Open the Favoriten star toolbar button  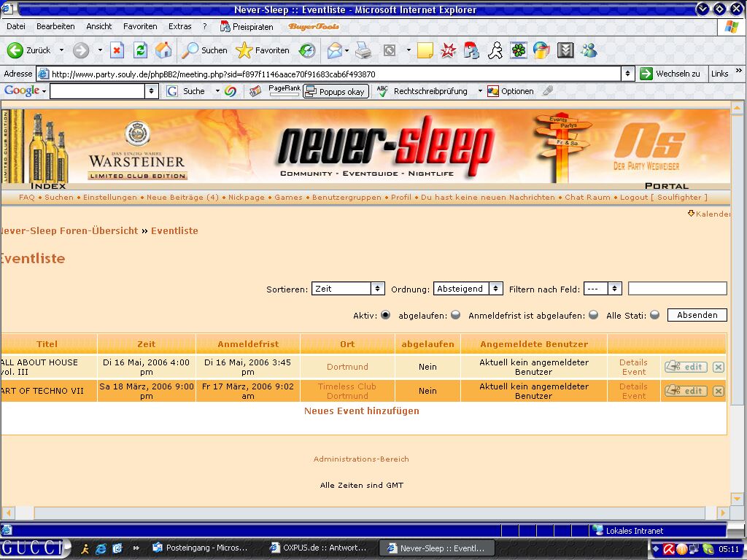pyautogui.click(x=263, y=50)
